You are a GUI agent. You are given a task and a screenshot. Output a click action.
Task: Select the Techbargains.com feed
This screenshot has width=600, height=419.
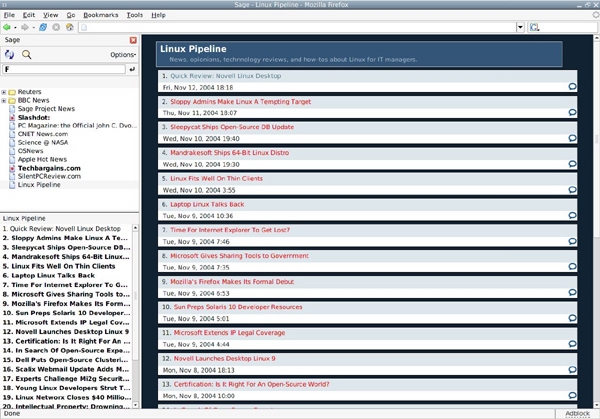[49, 168]
